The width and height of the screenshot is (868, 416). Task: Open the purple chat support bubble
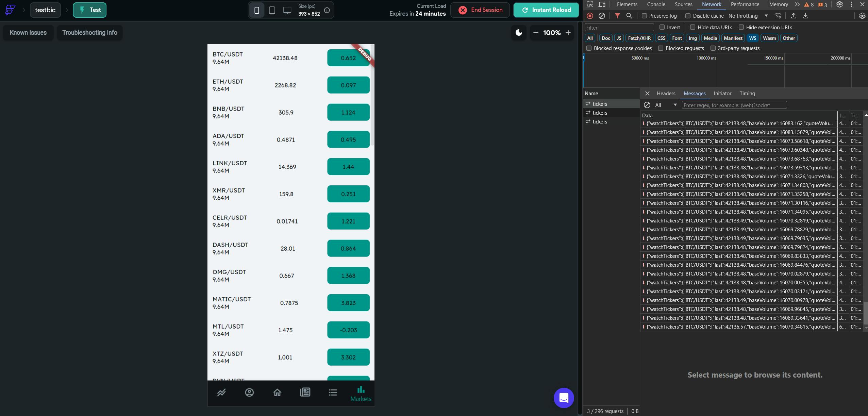coord(564,398)
